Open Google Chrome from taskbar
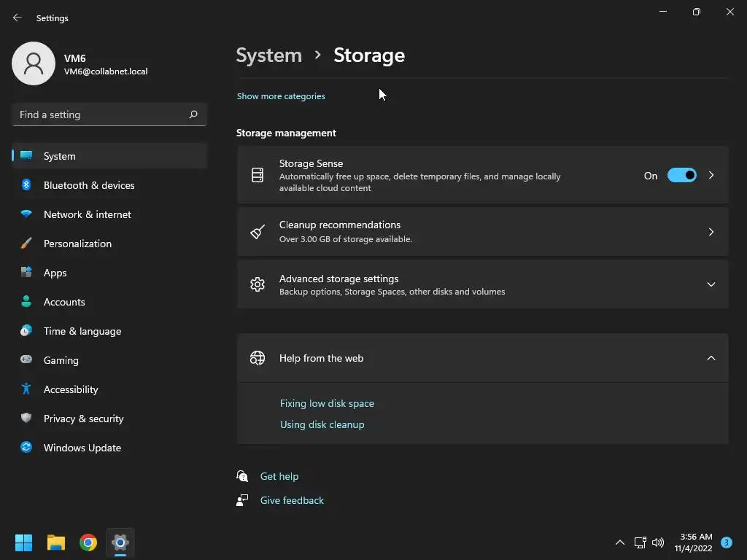The height and width of the screenshot is (560, 747). pos(88,542)
